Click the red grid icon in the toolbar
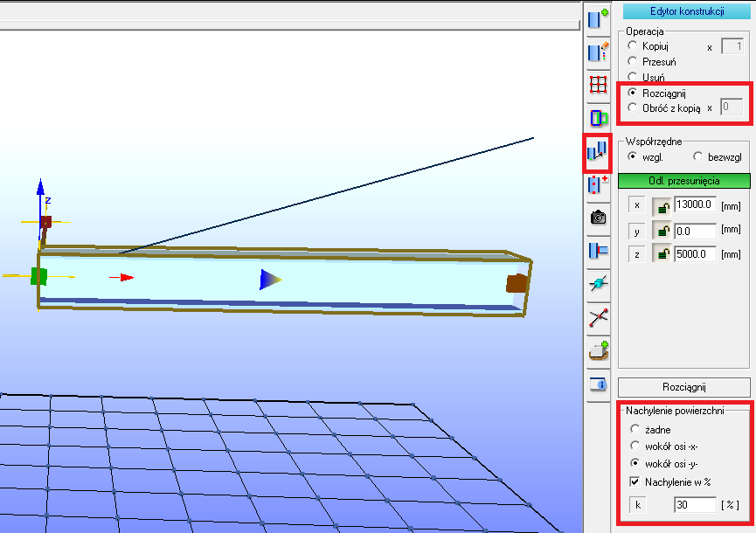The image size is (756, 533). coord(598,84)
